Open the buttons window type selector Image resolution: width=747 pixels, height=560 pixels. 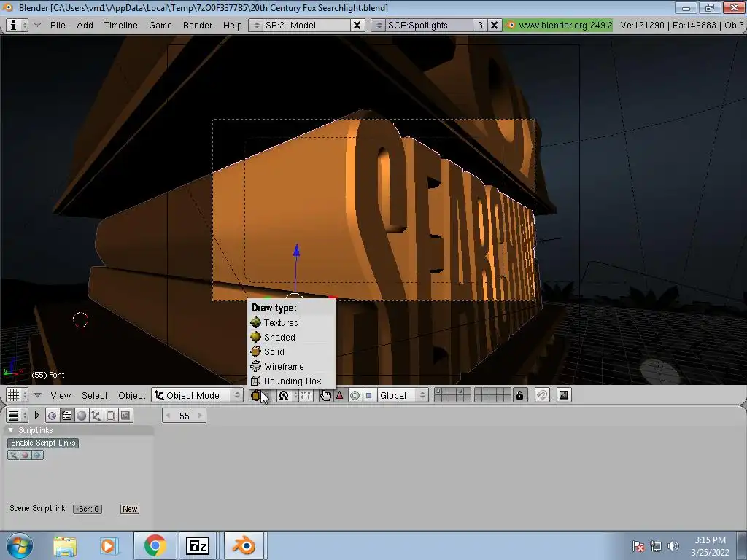pos(18,416)
